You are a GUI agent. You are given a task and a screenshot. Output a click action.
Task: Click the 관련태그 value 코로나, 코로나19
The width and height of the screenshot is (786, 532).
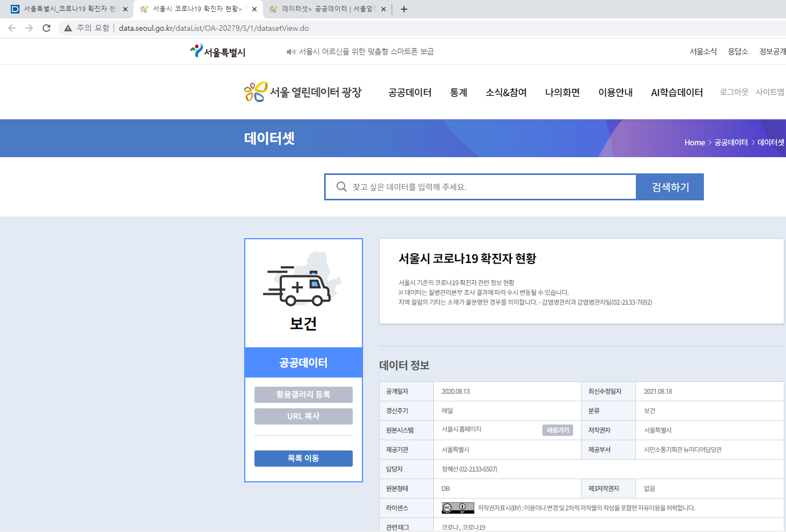pyautogui.click(x=463, y=527)
